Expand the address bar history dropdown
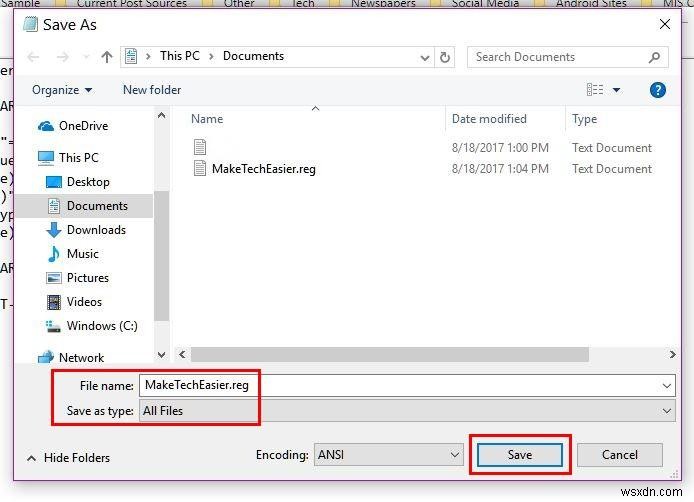694x502 pixels. tap(424, 58)
